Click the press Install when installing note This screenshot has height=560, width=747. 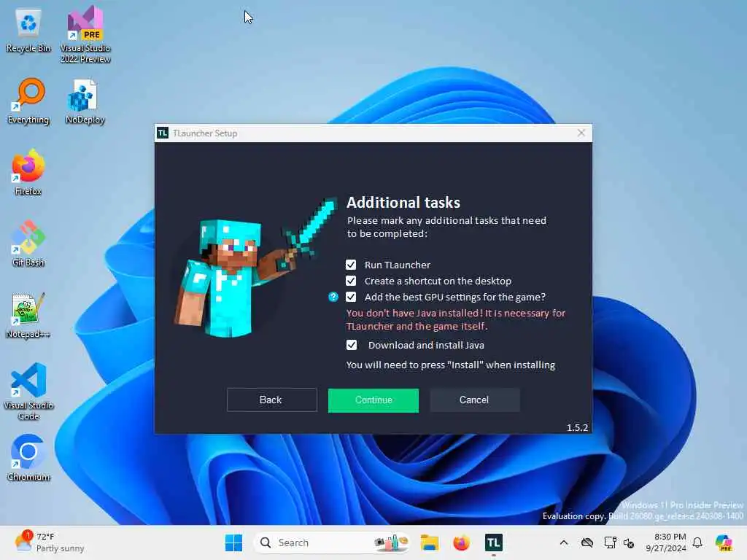451,365
